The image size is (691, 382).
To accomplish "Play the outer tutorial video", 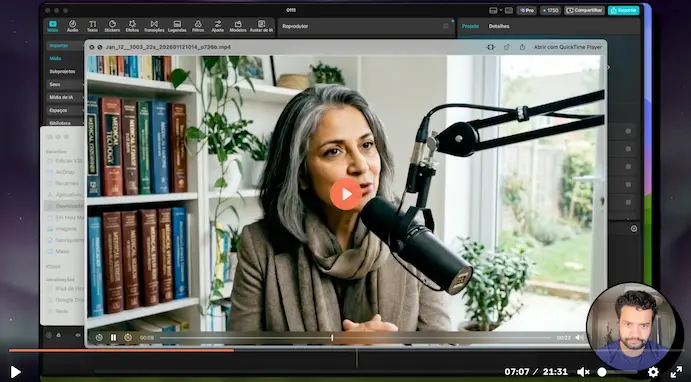I will pyautogui.click(x=15, y=372).
